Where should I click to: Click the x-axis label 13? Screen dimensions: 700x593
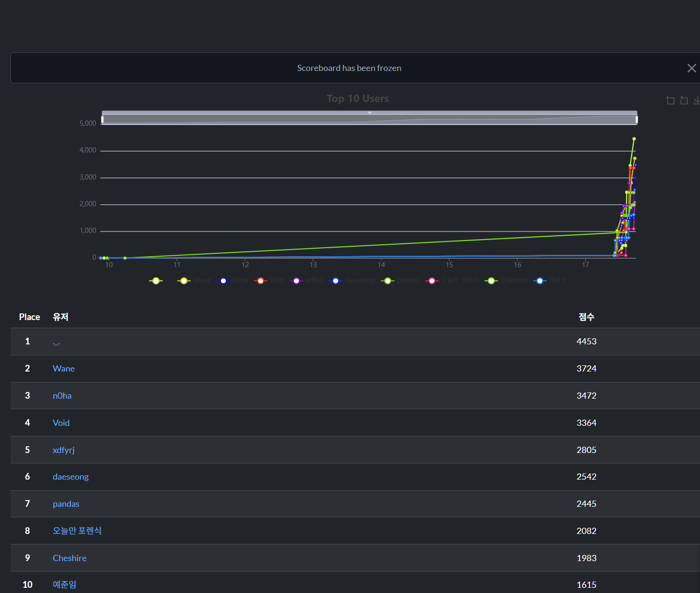pos(313,265)
